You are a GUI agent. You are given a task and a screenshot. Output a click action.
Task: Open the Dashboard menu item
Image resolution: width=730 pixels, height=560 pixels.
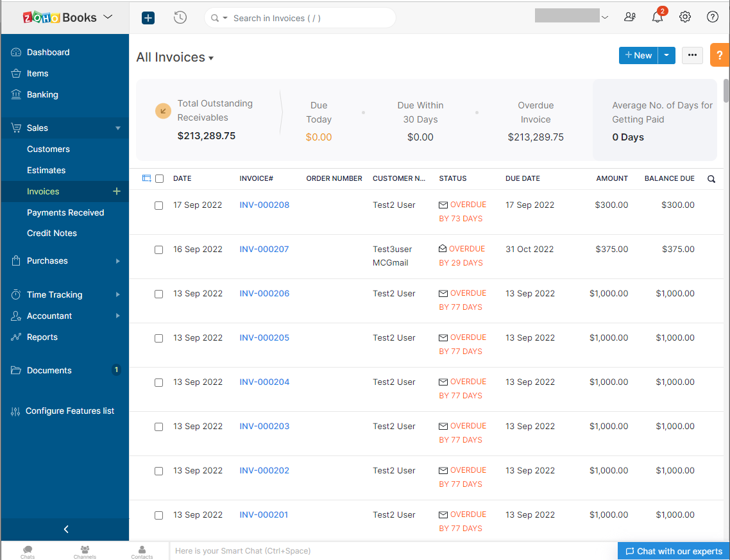pyautogui.click(x=48, y=52)
